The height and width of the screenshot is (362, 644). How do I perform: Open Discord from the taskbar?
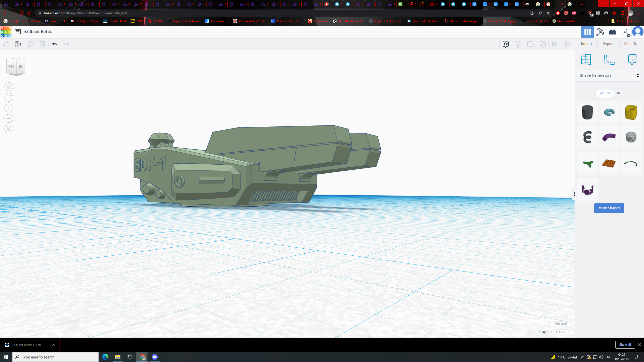155,357
